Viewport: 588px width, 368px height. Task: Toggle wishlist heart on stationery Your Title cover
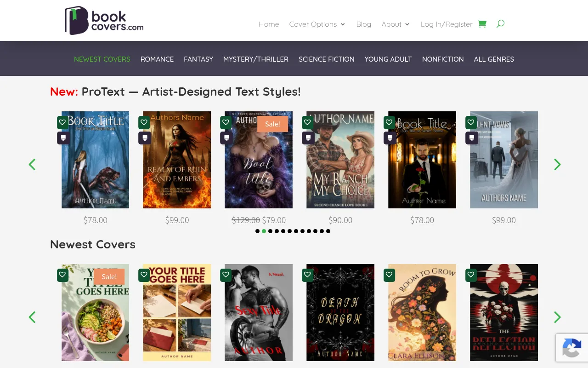click(x=145, y=275)
